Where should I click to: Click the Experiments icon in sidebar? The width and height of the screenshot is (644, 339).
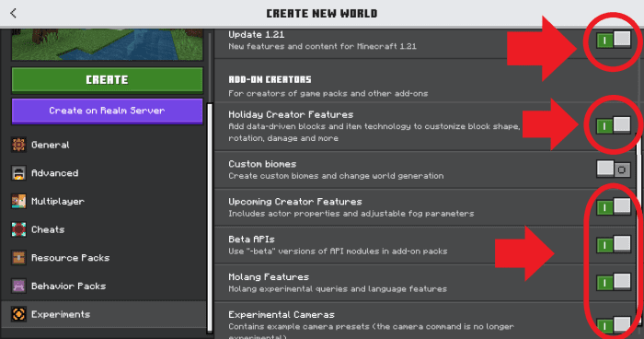[18, 314]
